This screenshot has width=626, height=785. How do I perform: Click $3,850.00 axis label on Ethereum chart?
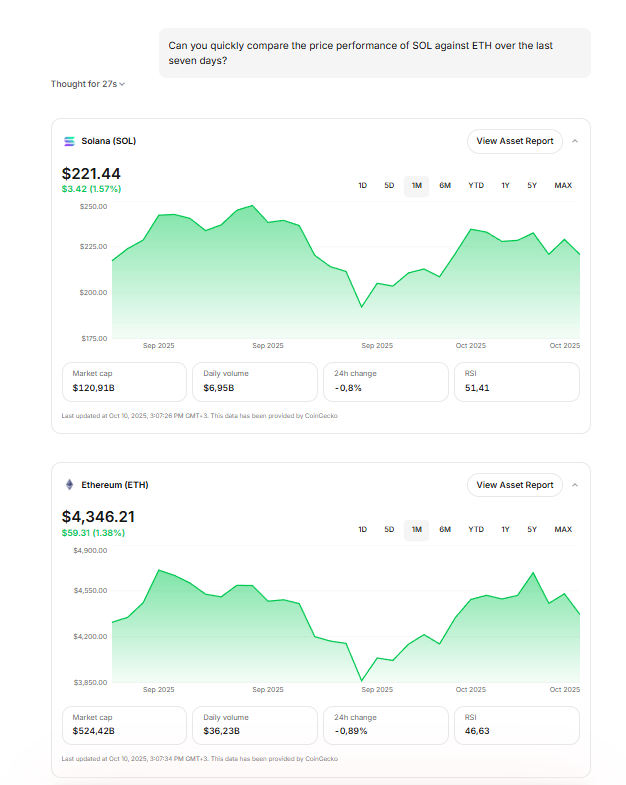coord(90,683)
